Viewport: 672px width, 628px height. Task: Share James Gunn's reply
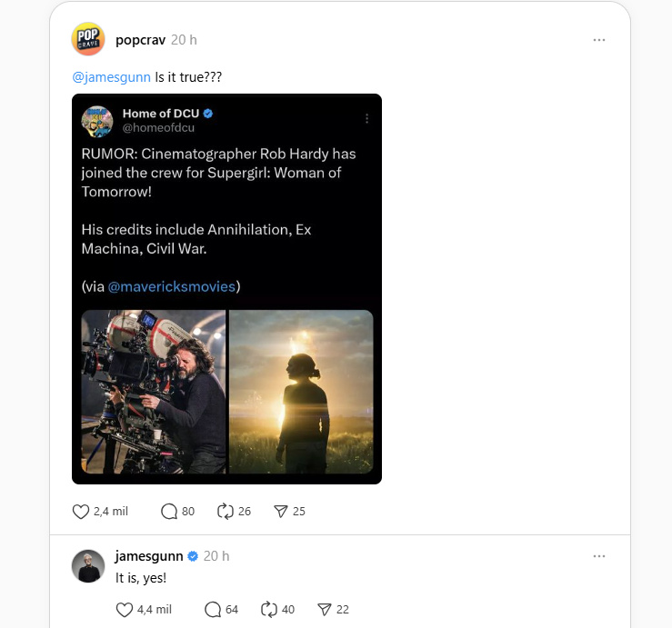pyautogui.click(x=325, y=610)
